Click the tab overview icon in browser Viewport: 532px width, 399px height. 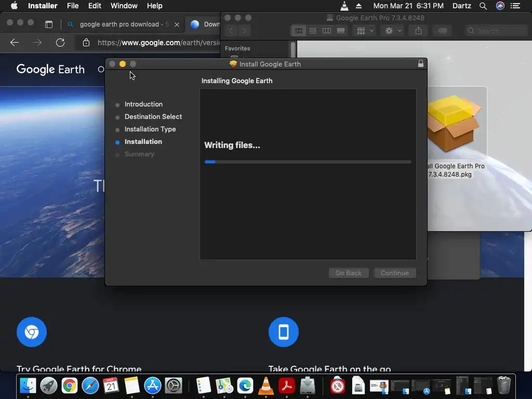[x=49, y=24]
